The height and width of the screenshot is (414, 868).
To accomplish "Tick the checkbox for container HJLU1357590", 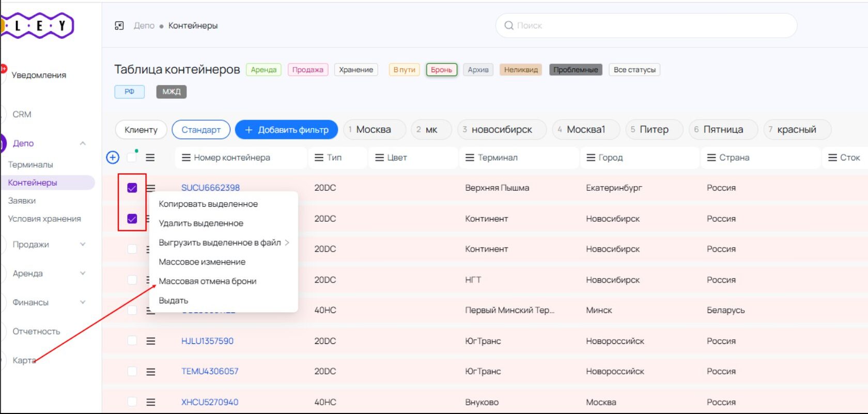I will [x=132, y=341].
